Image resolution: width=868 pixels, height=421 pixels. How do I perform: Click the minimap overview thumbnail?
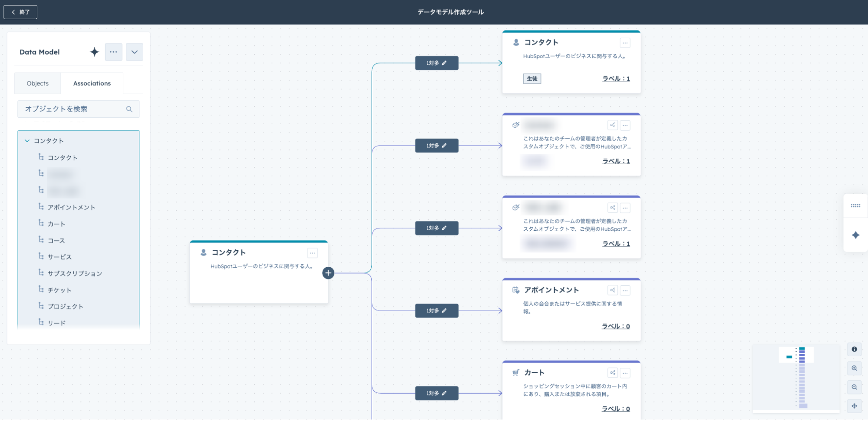[x=795, y=377]
